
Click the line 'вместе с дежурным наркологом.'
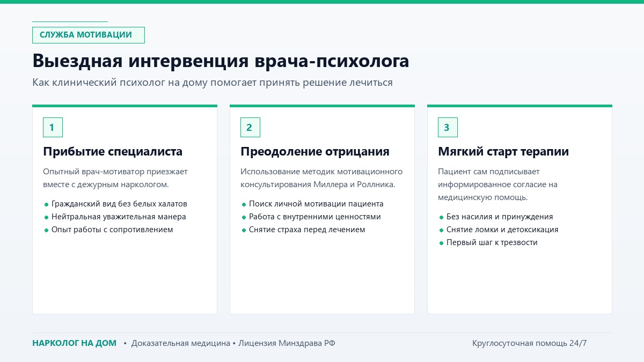(106, 184)
